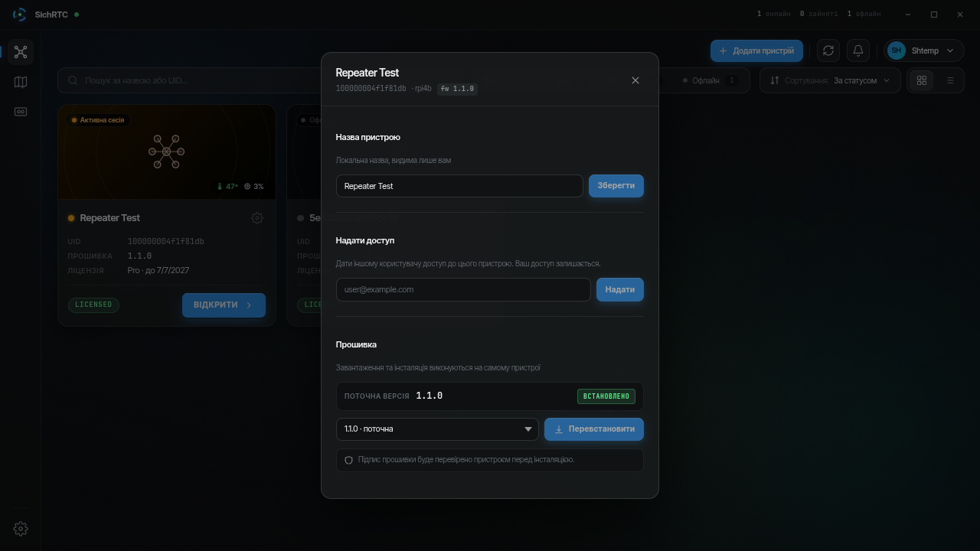Click the SichRTC logo icon
980x551 pixels.
(19, 15)
